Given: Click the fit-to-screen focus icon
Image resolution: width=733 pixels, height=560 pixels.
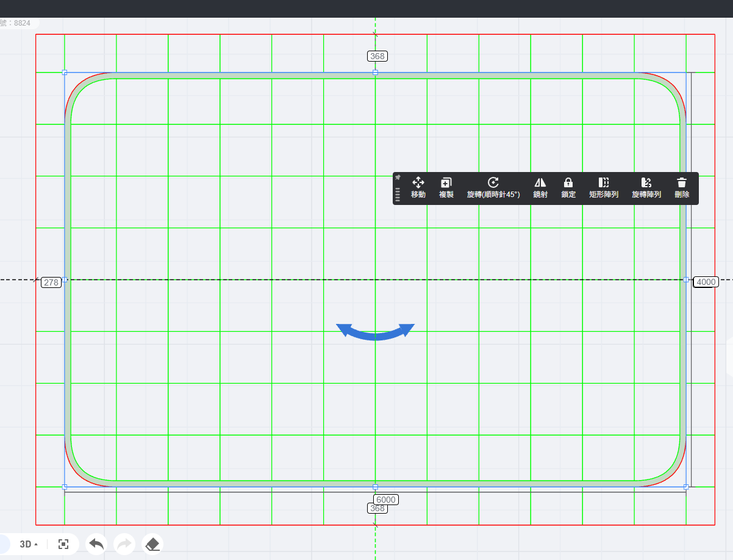Looking at the screenshot, I should [63, 544].
